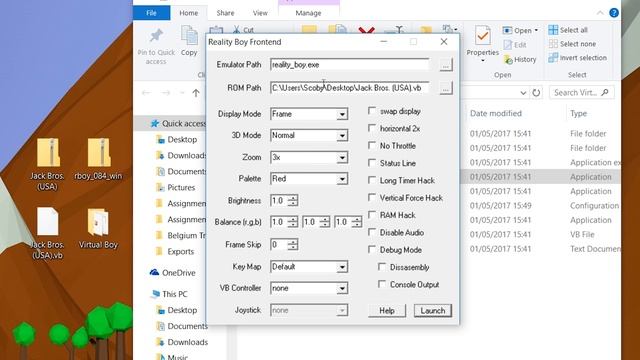Sort by Date modified column header

click(x=496, y=113)
